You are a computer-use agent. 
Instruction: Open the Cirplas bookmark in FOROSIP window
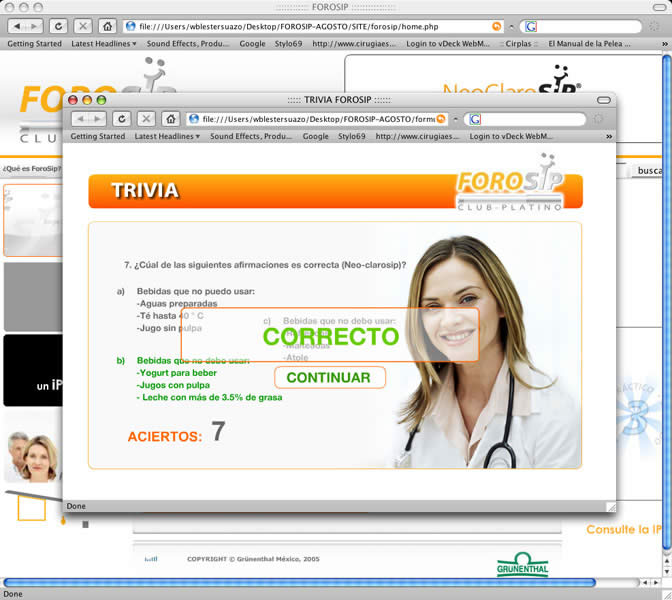pos(518,44)
